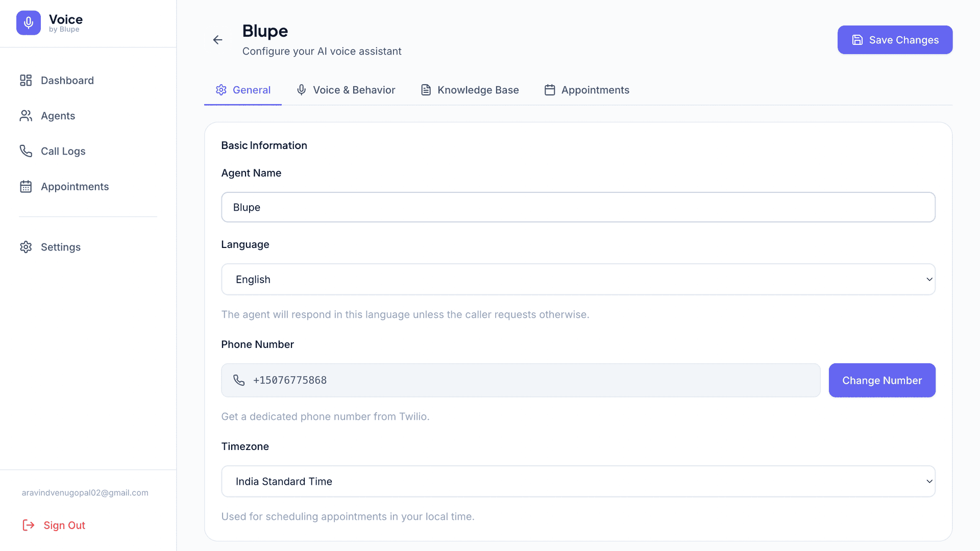Select the Appointments tab
This screenshot has height=551, width=980.
pos(586,90)
